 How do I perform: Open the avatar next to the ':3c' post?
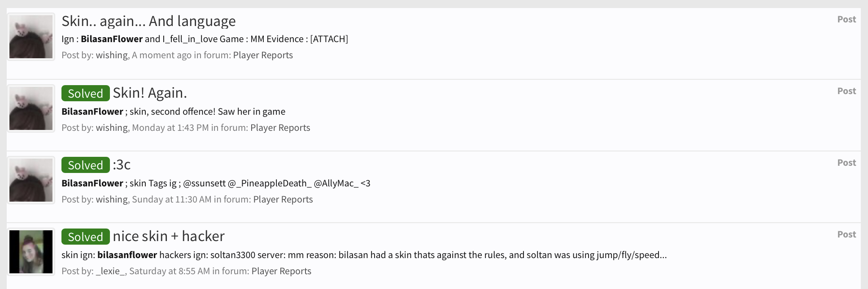[x=31, y=180]
